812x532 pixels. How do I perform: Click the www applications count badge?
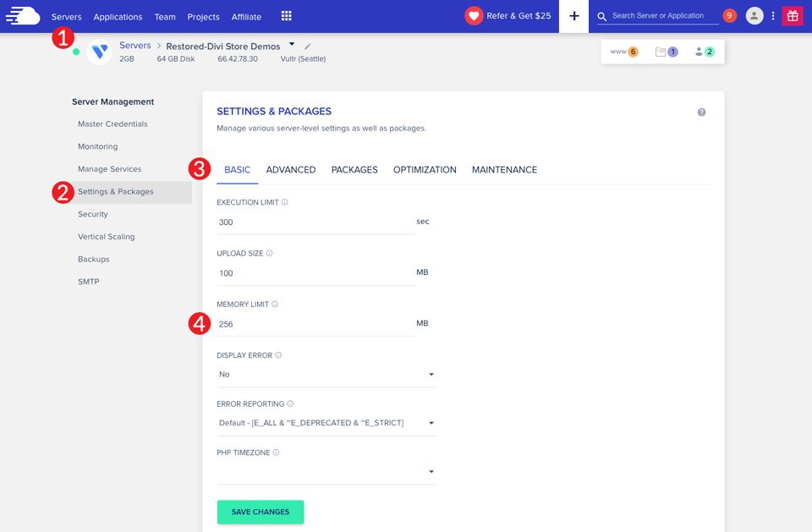624,52
